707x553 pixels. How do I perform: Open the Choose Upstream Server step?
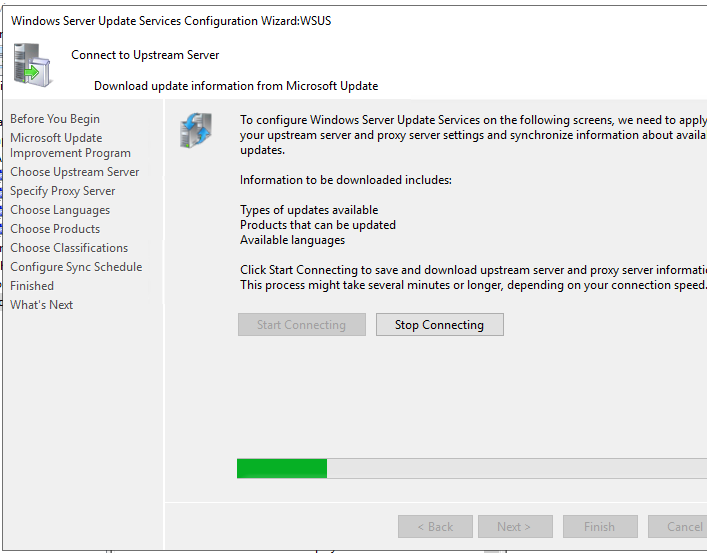75,172
